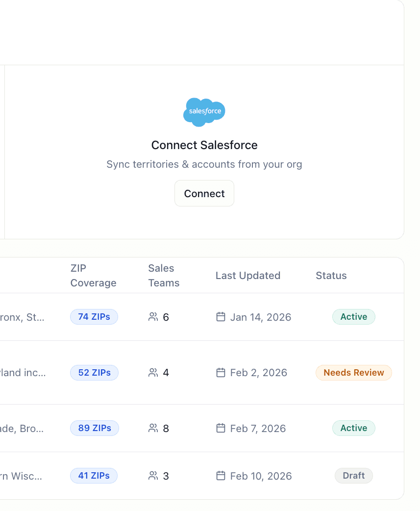Click the truncated 'ronx, St...' cell
This screenshot has height=511, width=420.
22,317
